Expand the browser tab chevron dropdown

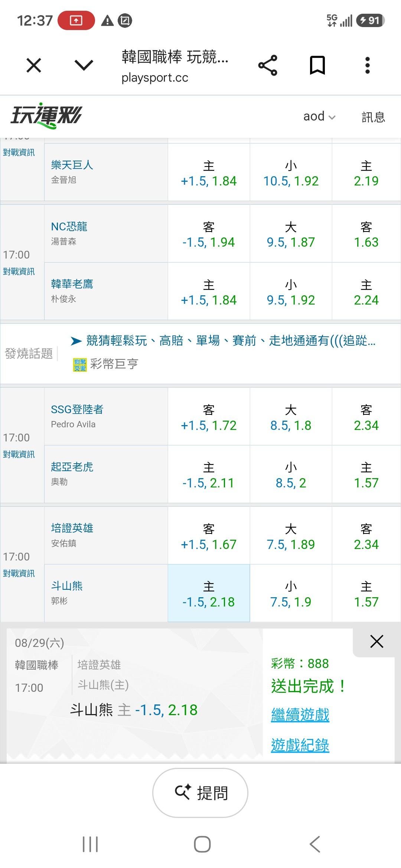click(x=84, y=66)
